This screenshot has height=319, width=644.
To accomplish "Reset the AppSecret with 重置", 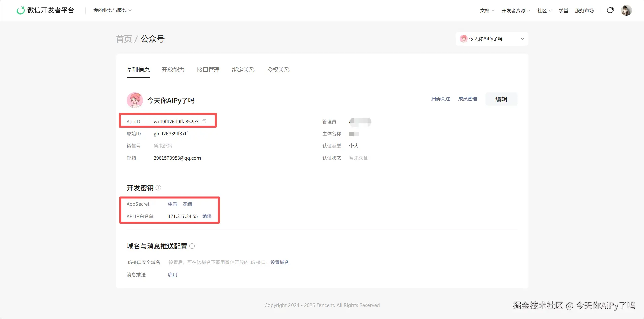I will click(x=173, y=204).
